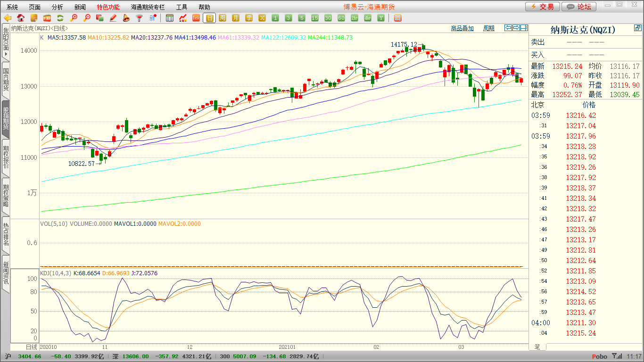This screenshot has height=362, width=644.
Task: Open the stacked windows copy icon
Action: pyautogui.click(x=100, y=18)
